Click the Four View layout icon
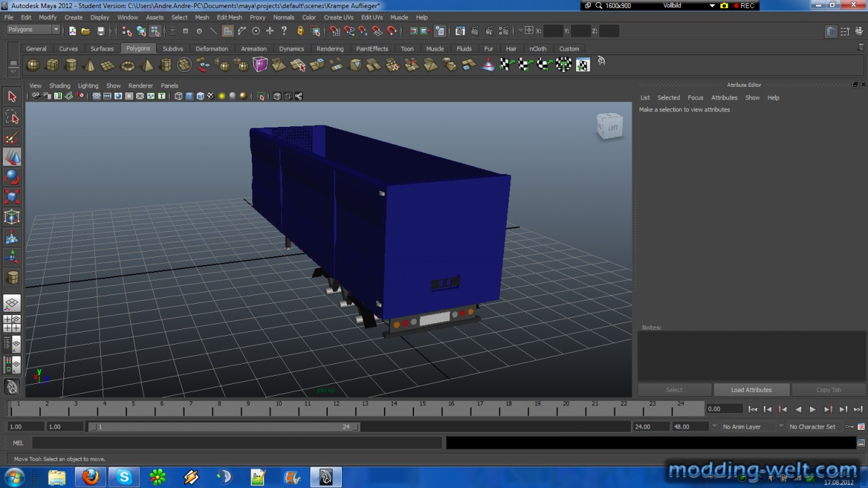868x488 pixels. point(12,324)
